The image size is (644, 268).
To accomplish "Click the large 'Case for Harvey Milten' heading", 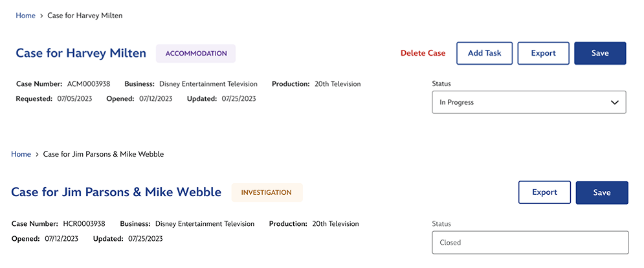I will (x=81, y=53).
